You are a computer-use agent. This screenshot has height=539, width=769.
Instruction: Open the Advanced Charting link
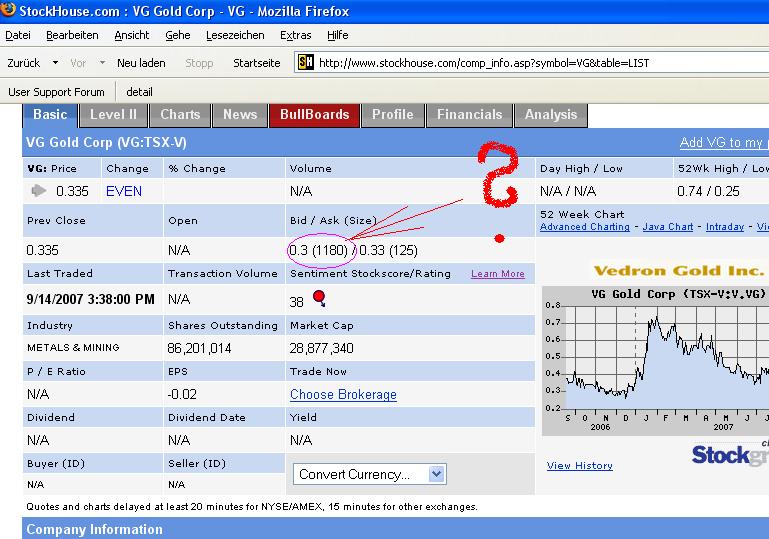(x=584, y=227)
